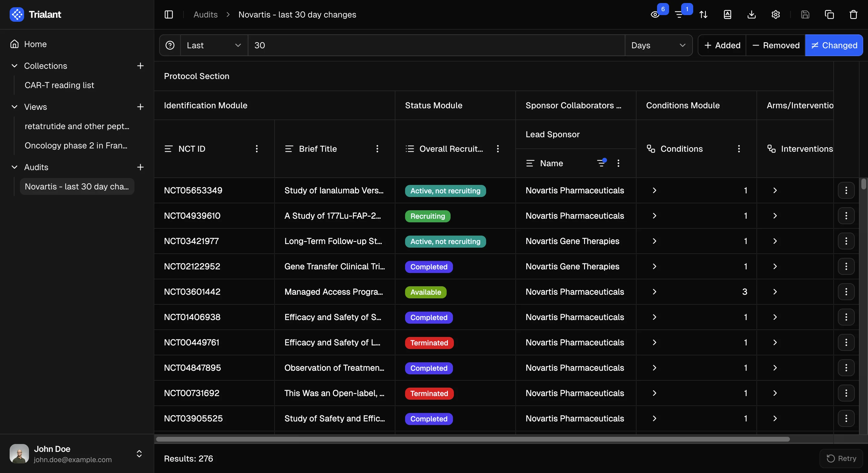Add a new collection with plus icon
This screenshot has height=473, width=868.
(140, 66)
